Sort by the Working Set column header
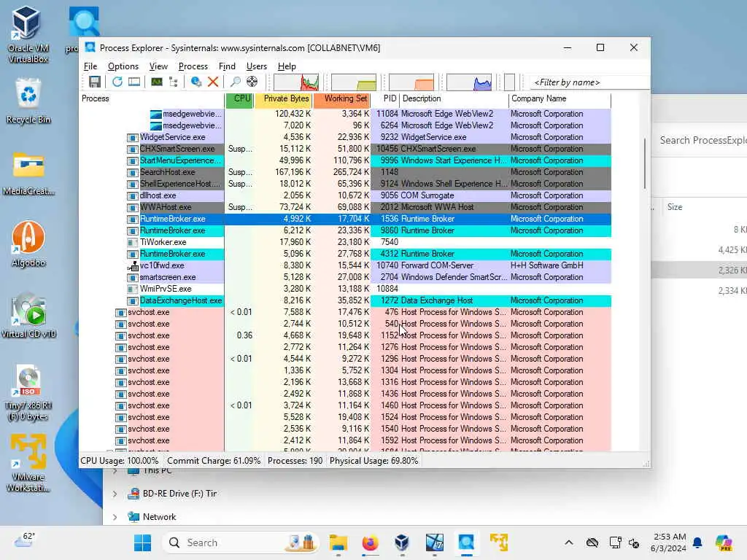Image resolution: width=747 pixels, height=560 pixels. 342,98
